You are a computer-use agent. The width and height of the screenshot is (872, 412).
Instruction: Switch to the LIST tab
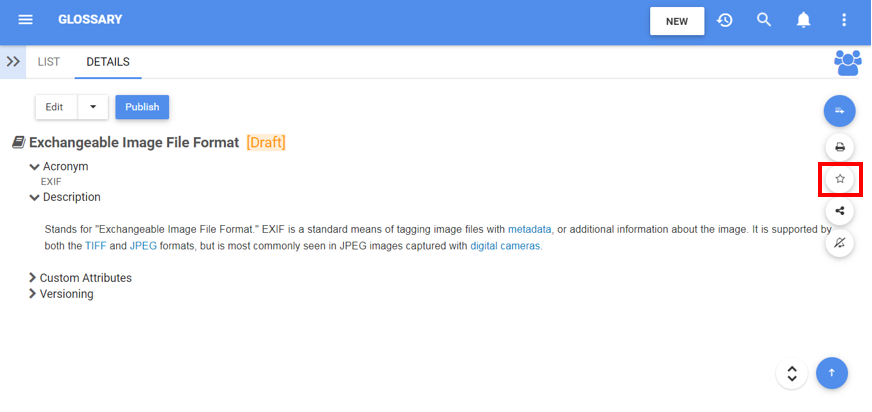[49, 62]
